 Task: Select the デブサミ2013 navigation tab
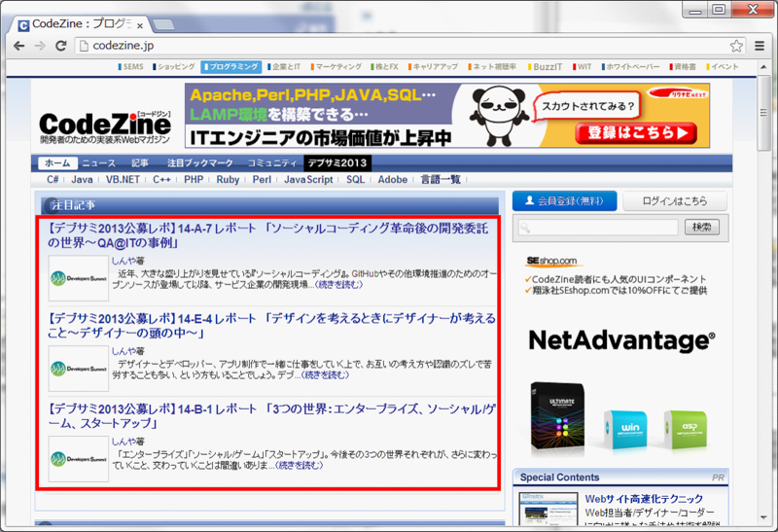(x=337, y=162)
